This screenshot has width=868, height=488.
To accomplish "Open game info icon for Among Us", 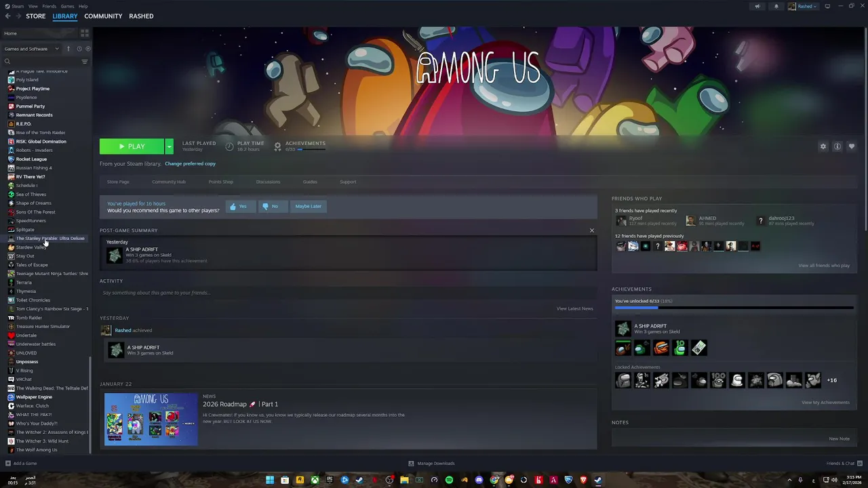I will click(837, 146).
